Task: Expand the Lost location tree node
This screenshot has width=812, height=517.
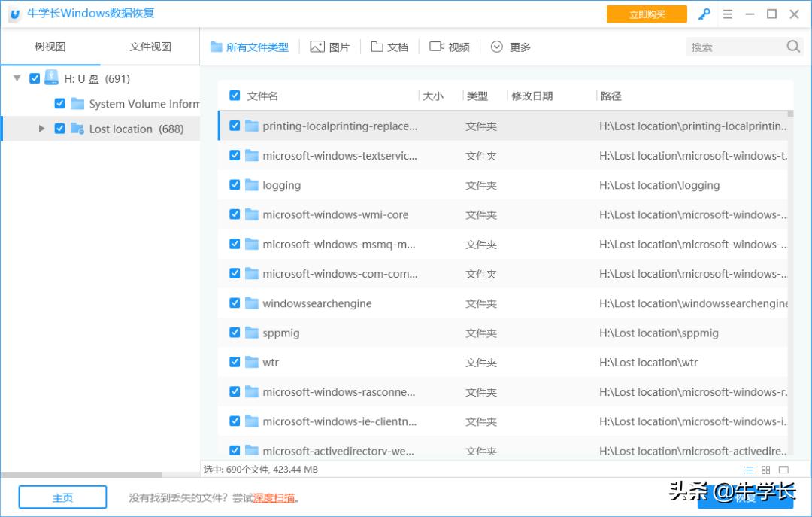Action: coord(42,129)
